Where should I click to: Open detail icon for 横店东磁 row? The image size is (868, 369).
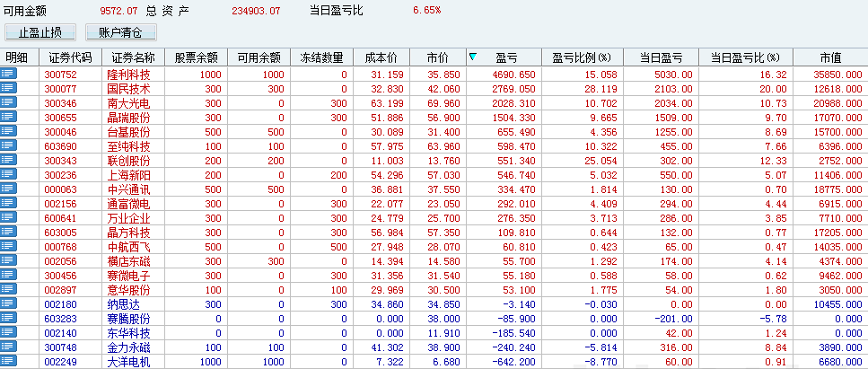9,260
